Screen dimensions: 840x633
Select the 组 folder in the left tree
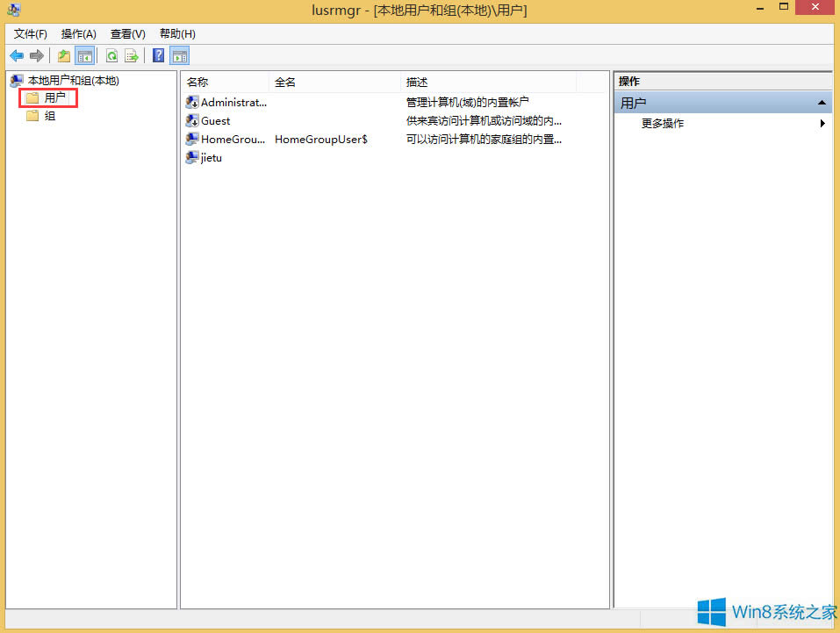click(x=49, y=115)
